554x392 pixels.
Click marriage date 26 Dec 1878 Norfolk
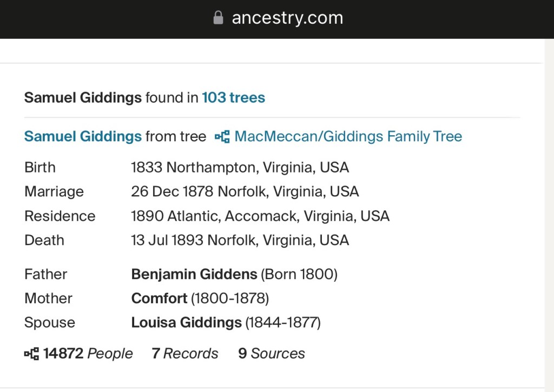pyautogui.click(x=245, y=192)
